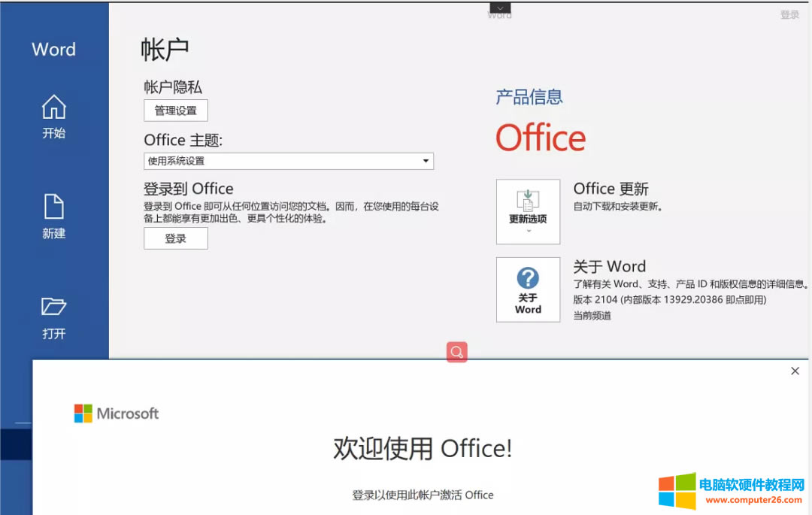Click the Open folder (打开) icon

(x=53, y=307)
